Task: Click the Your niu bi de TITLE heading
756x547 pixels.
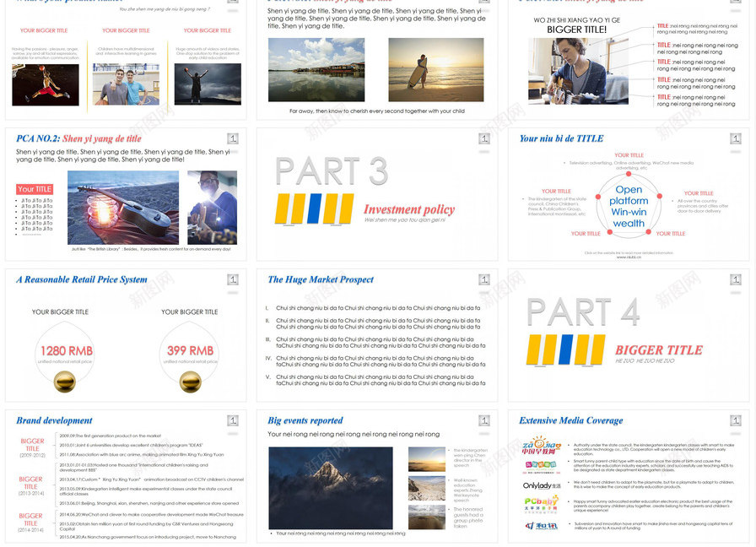Action: [561, 139]
